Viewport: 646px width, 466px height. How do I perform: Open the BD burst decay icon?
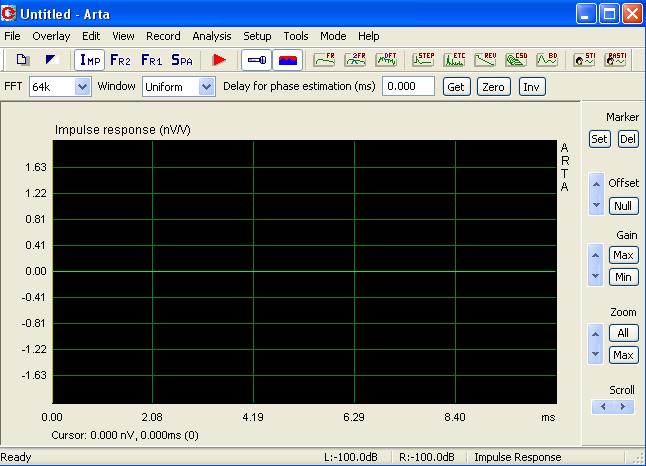coord(547,60)
